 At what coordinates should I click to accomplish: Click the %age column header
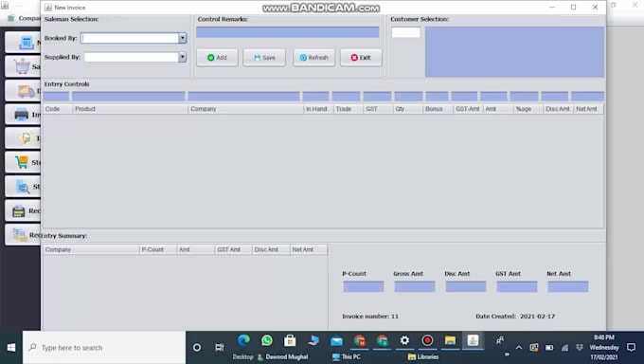(528, 109)
